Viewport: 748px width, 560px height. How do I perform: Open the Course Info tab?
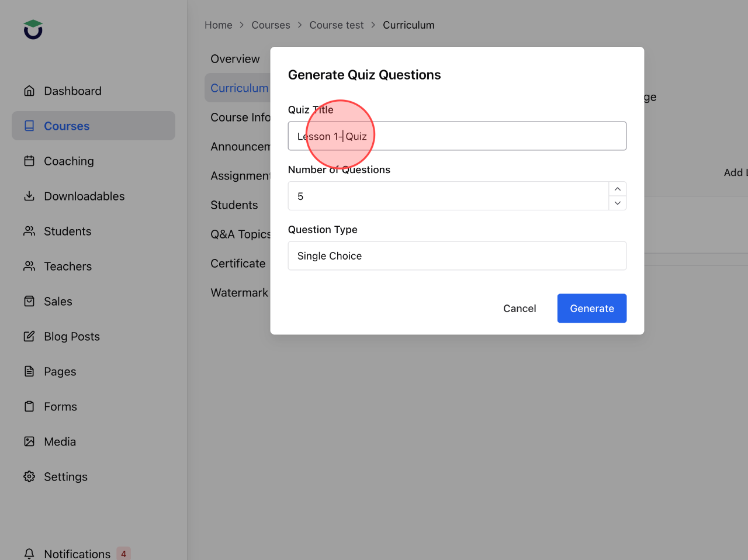tap(240, 117)
